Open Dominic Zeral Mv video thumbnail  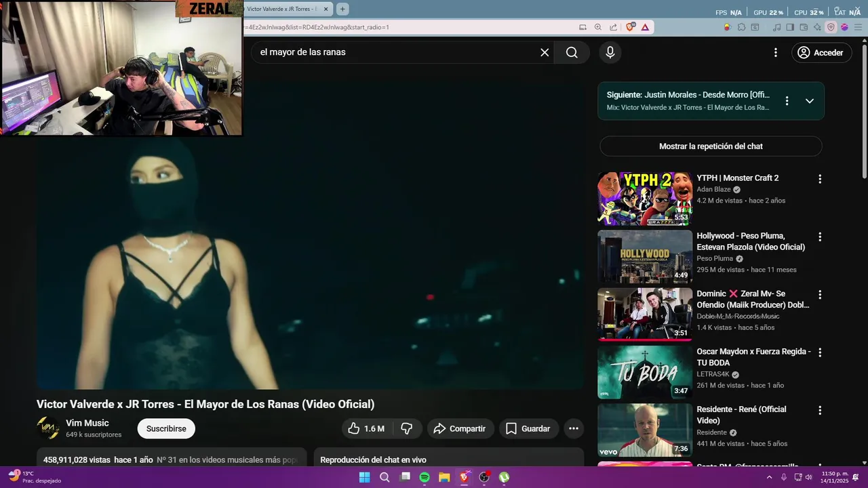coord(645,314)
